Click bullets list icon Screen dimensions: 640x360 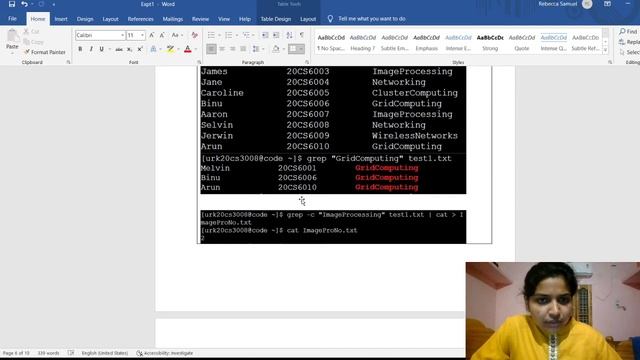pos(211,36)
